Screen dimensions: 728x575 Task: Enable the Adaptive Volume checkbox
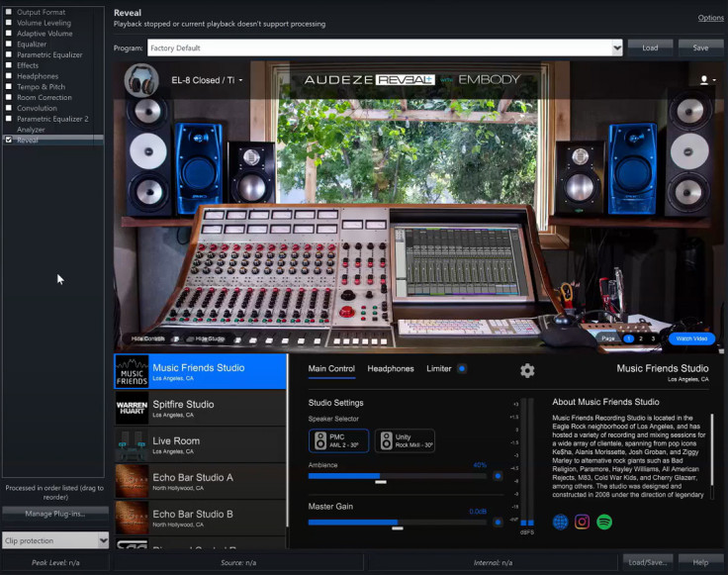[x=8, y=34]
